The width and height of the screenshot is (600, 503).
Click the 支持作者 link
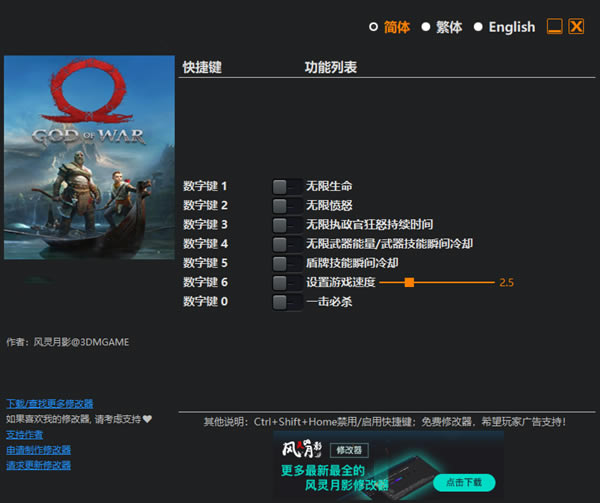25,435
